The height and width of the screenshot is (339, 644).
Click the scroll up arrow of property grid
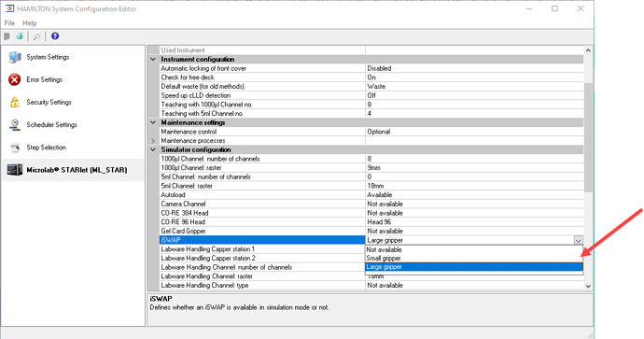point(588,50)
